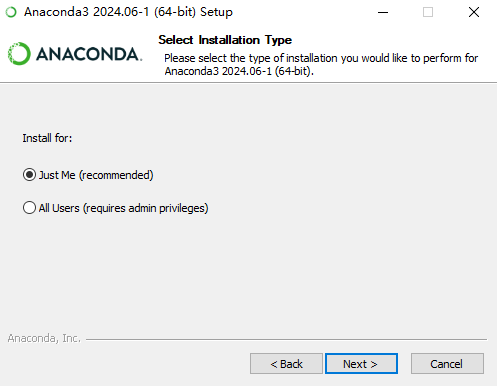Screen dimensions: 497x386
Task: Click the 'Anaconda3 2024.06-1 (64-bit).' description line
Action: (x=239, y=71)
